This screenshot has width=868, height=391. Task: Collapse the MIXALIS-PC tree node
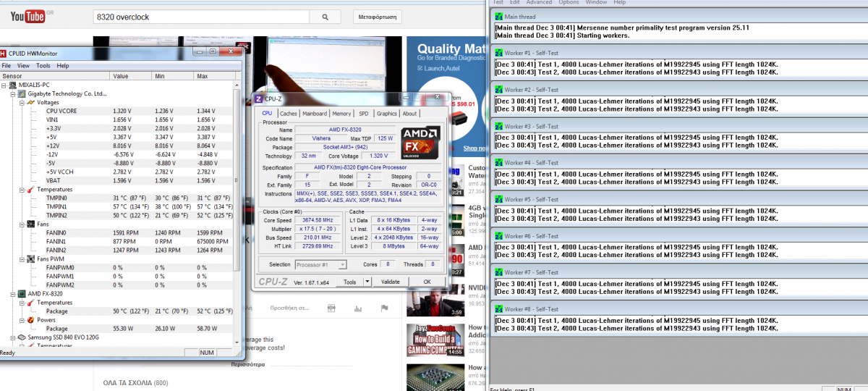point(5,85)
